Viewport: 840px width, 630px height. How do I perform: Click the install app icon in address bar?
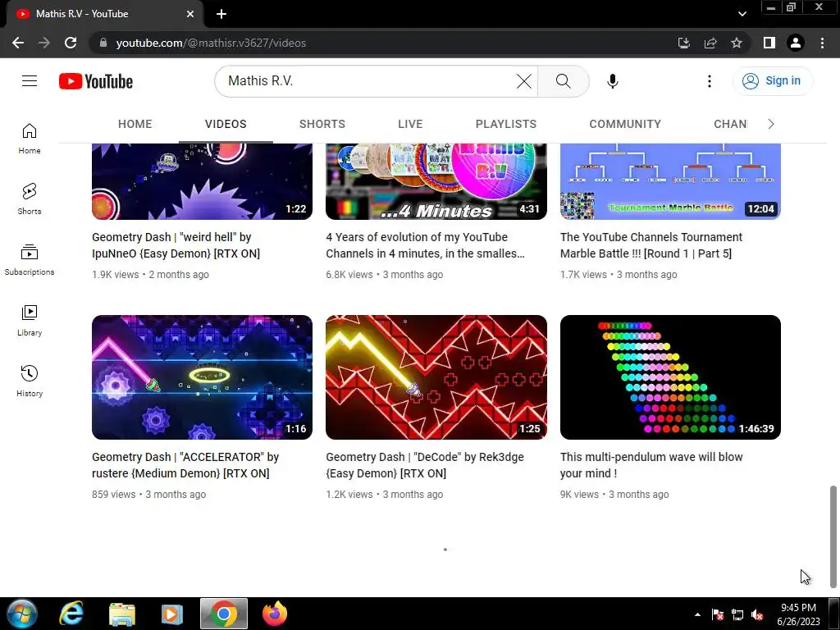[683, 43]
